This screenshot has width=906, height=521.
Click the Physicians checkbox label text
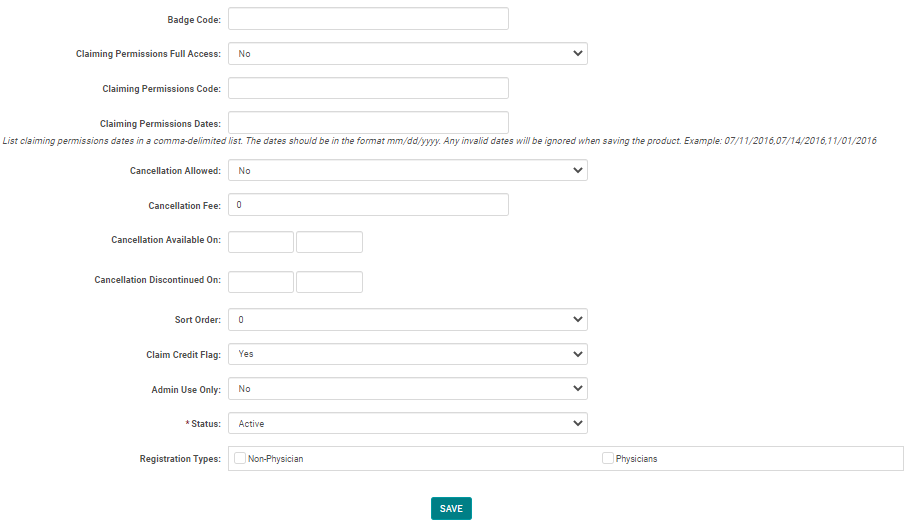636,459
